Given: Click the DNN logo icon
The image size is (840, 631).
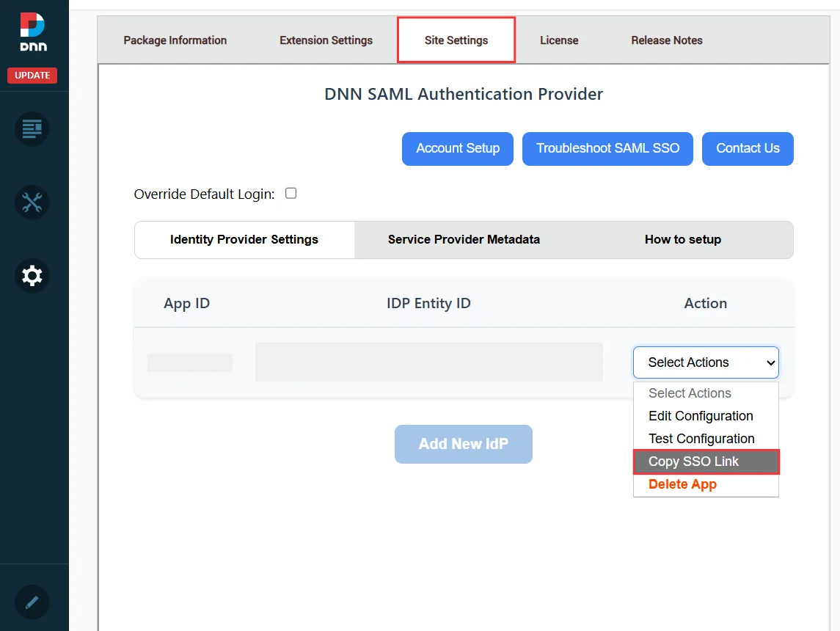Looking at the screenshot, I should [33, 32].
